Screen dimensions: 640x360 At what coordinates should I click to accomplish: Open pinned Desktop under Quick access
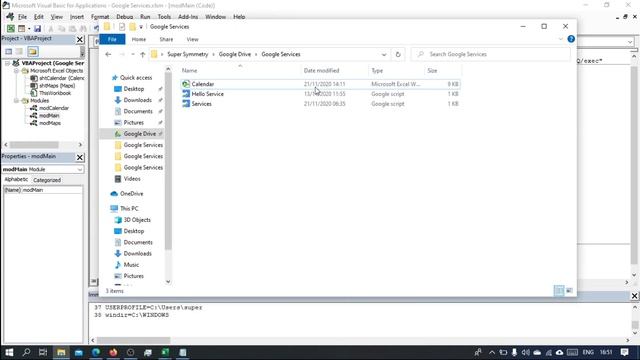tap(134, 89)
